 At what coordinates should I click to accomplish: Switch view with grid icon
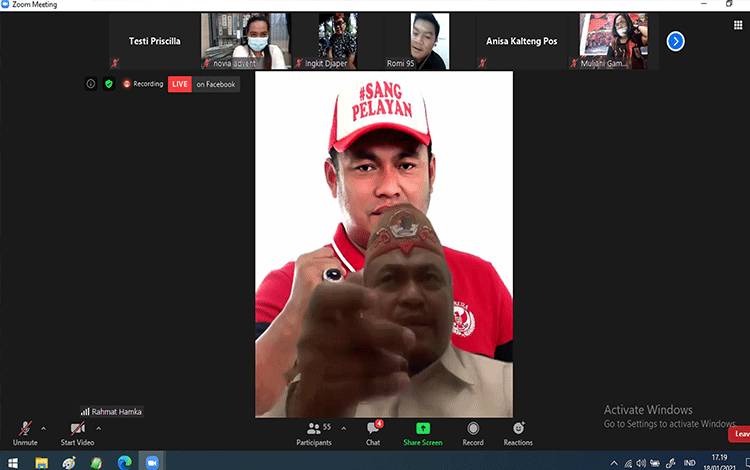(738, 25)
